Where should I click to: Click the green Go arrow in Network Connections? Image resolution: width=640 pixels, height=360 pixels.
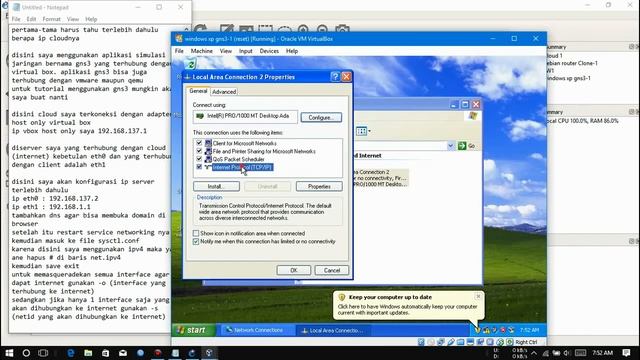point(462,146)
